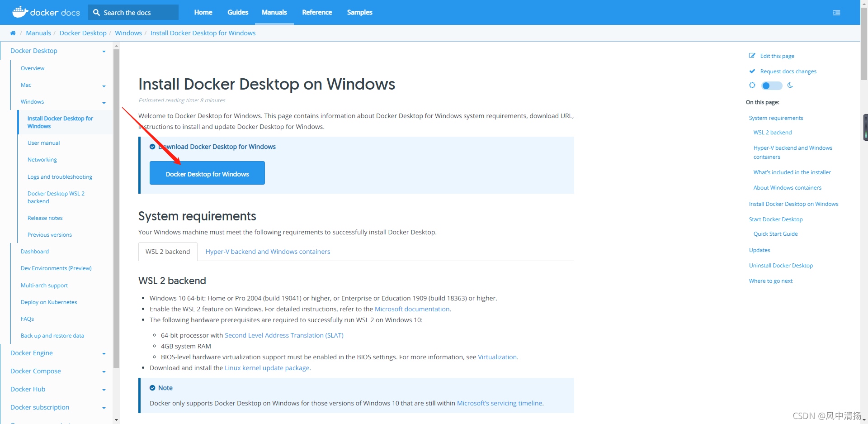The image size is (868, 424).
Task: Open the Reference nav item
Action: coord(317,12)
